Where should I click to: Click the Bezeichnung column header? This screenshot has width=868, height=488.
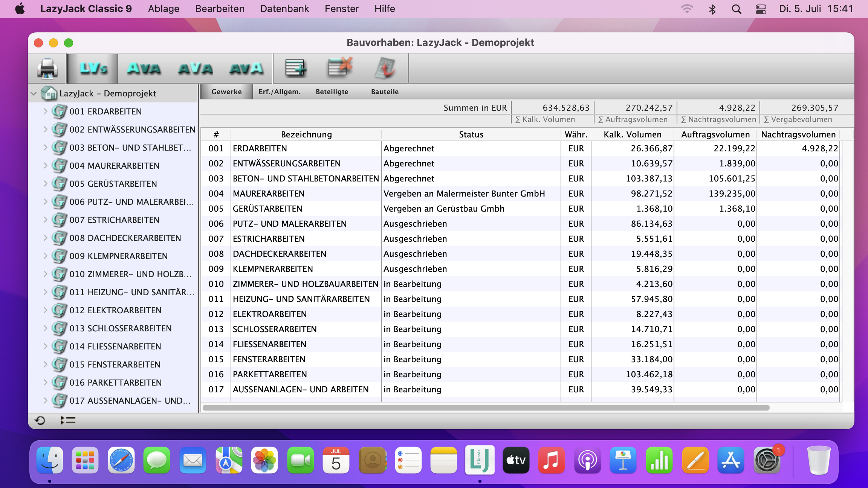(306, 134)
